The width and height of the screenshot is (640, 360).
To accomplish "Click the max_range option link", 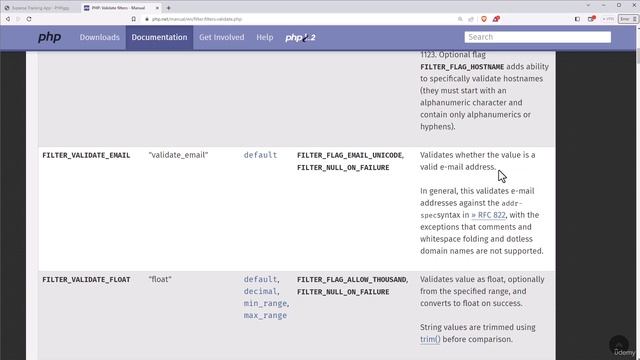I will (265, 316).
